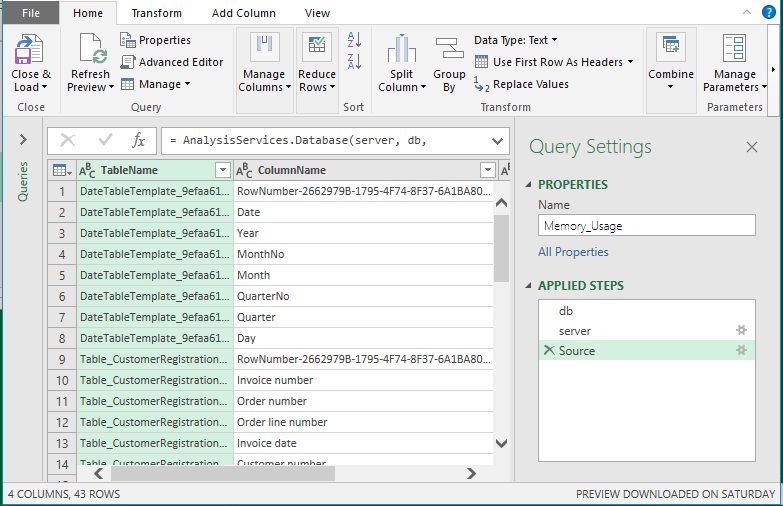
Task: Open settings gear for the Source step
Action: tap(742, 350)
